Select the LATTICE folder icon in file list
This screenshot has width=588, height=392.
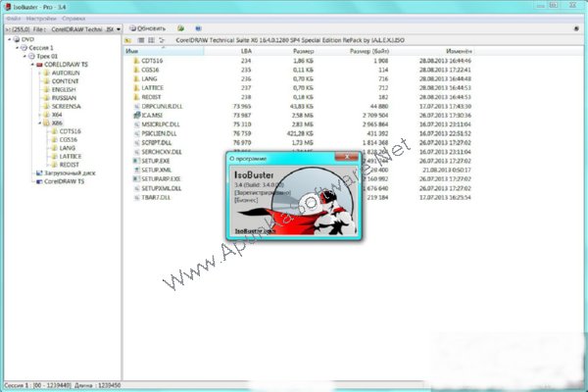[136, 88]
